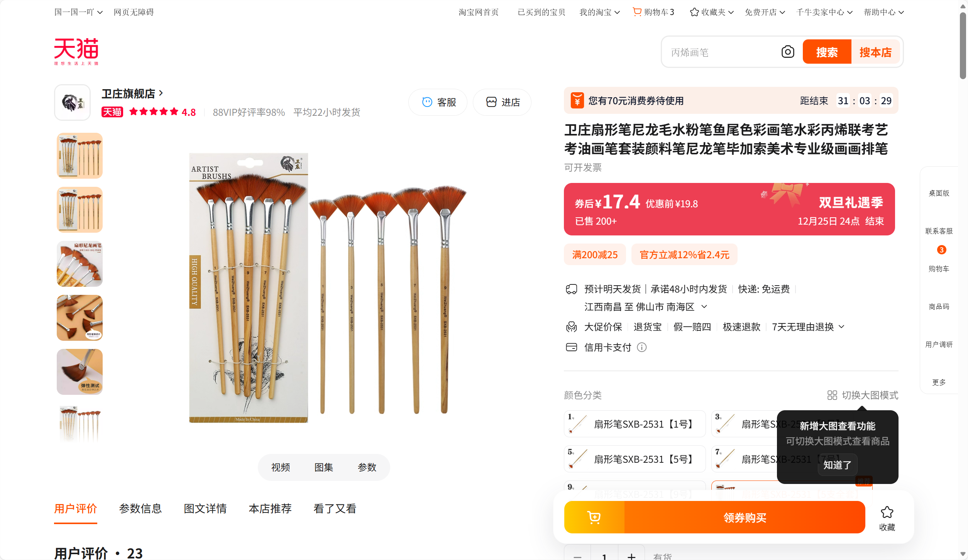Click the camera image search icon
The height and width of the screenshot is (560, 968).
tap(787, 52)
